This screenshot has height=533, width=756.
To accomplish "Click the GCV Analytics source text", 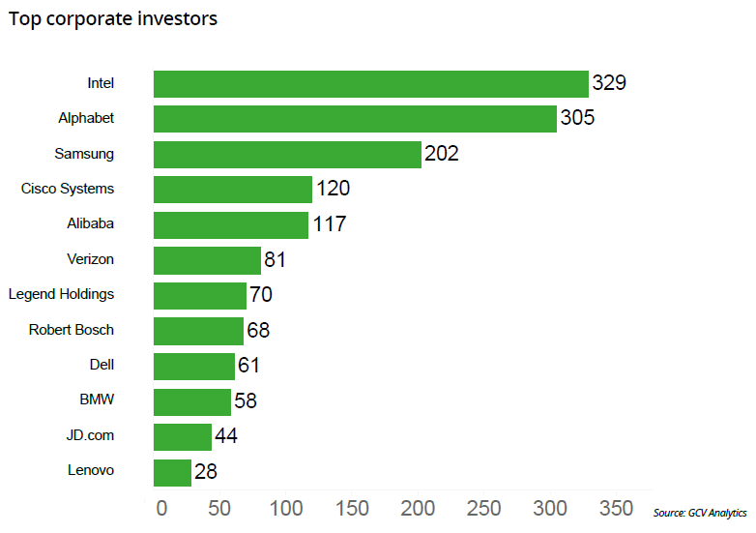I will [x=699, y=513].
